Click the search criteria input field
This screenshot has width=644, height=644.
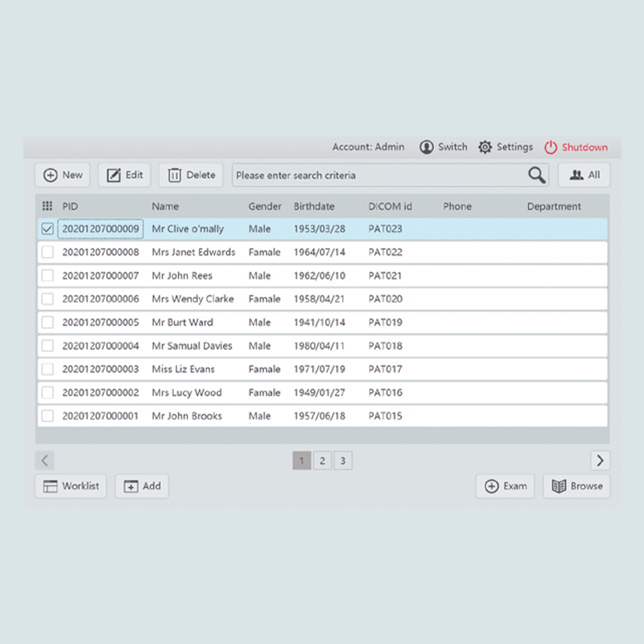378,175
